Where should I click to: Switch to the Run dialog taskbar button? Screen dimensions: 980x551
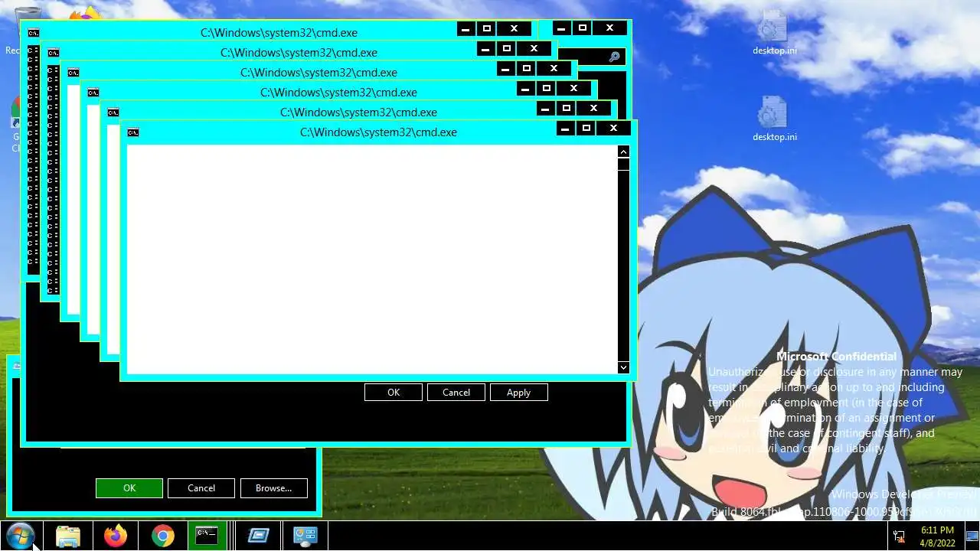[258, 536]
